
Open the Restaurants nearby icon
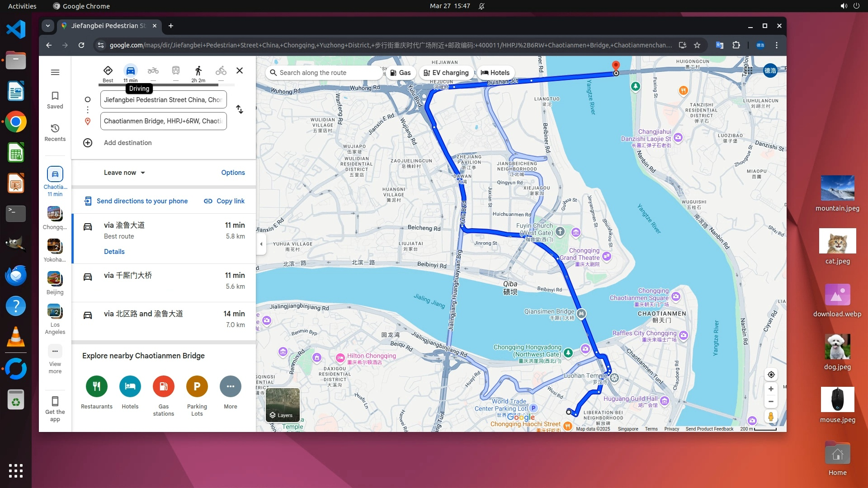click(x=96, y=387)
